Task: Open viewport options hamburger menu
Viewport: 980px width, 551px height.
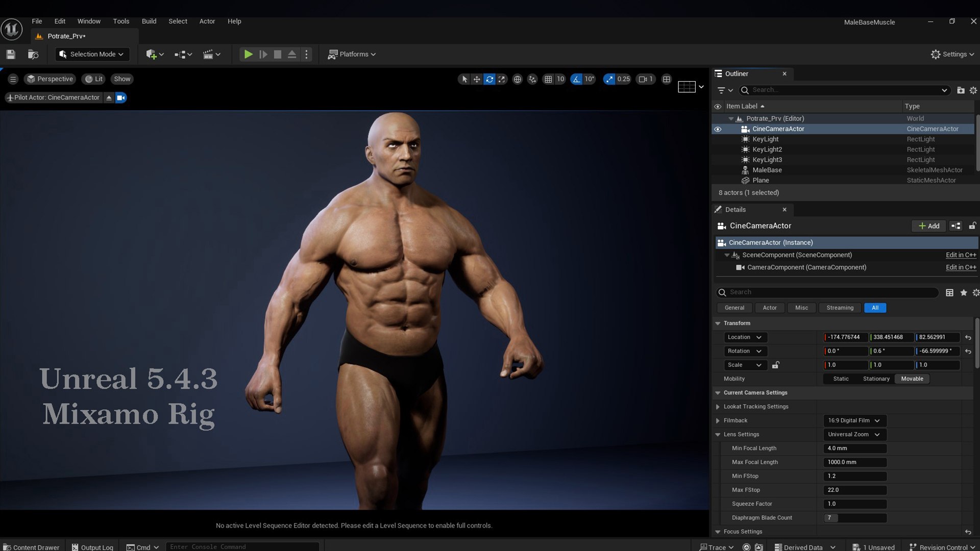Action: 13,79
